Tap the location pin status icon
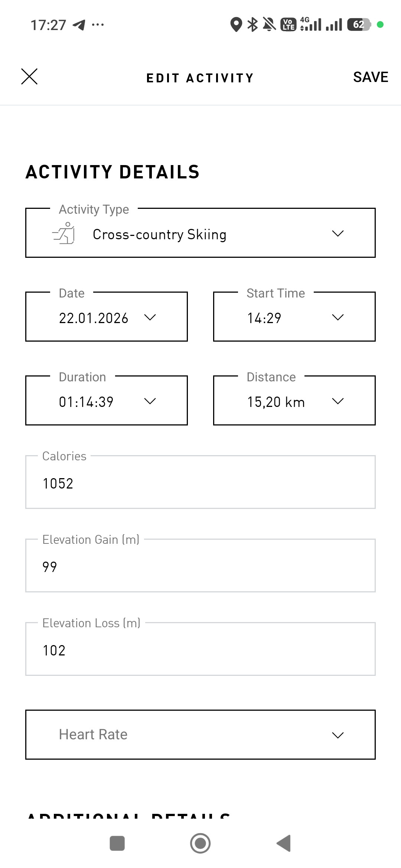This screenshot has height=868, width=401. pos(236,24)
